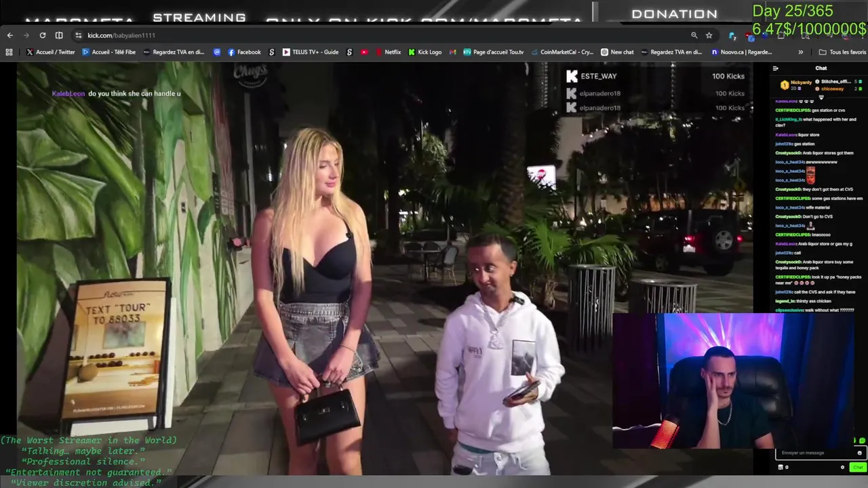Send message with green Chat button
Screen dimensions: 868x488
tap(858, 467)
